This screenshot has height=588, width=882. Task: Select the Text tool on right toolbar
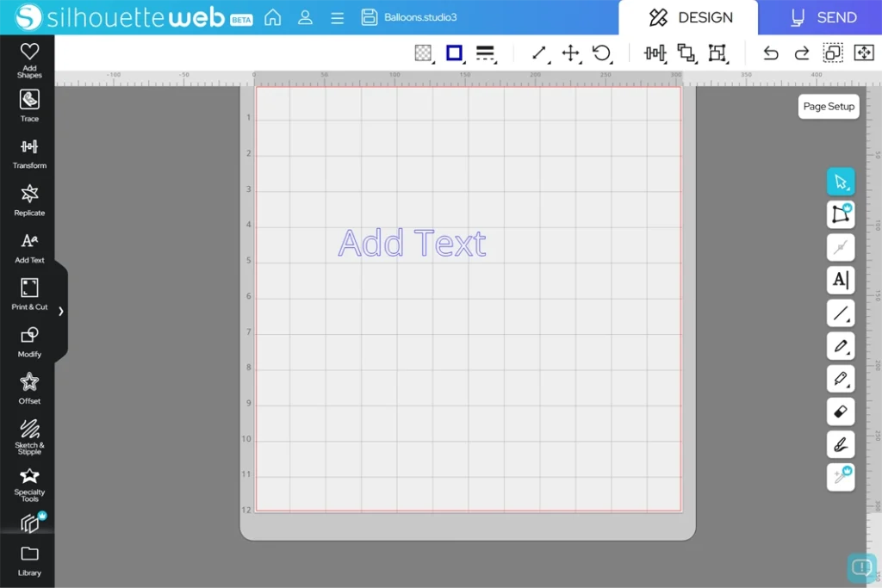tap(841, 280)
